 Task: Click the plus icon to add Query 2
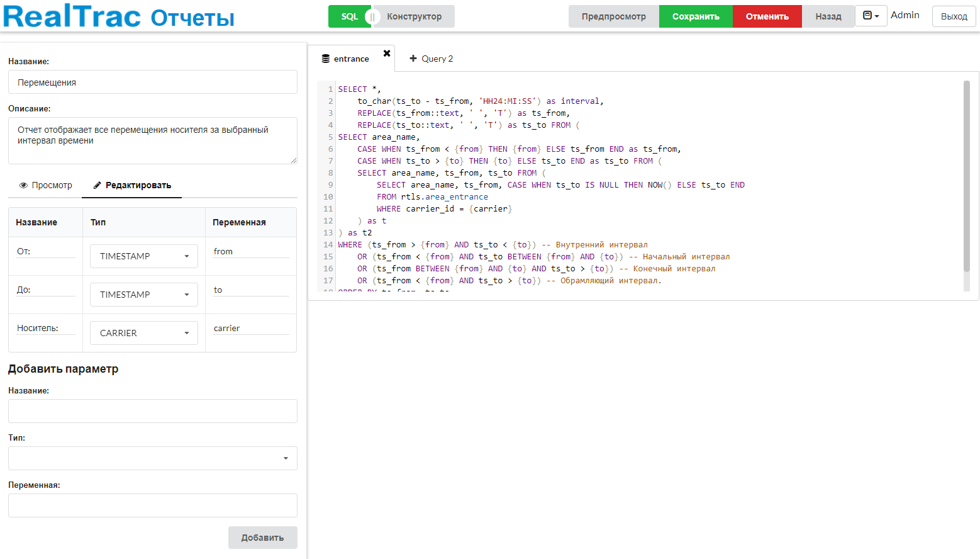click(413, 59)
